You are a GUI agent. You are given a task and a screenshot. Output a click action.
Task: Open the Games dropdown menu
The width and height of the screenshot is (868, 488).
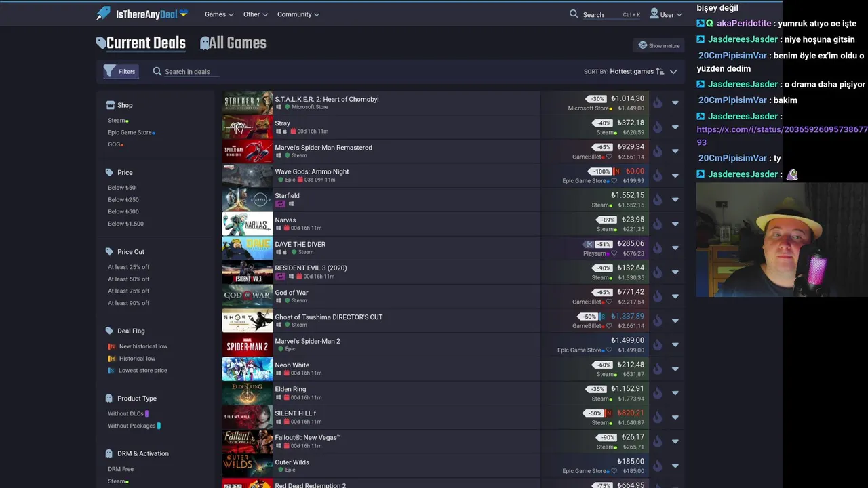coord(219,14)
